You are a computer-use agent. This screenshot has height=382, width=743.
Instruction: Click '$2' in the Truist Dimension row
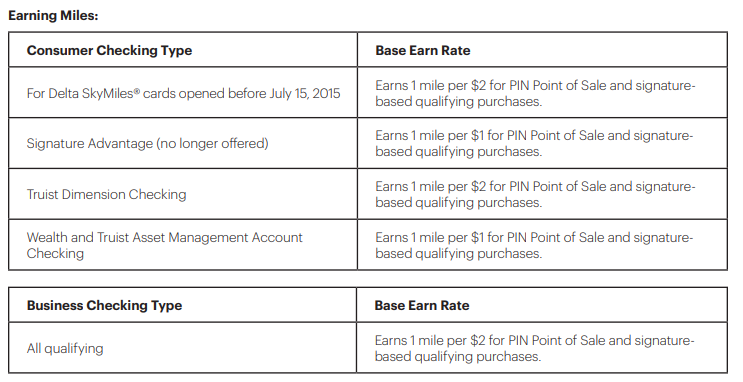tap(478, 186)
